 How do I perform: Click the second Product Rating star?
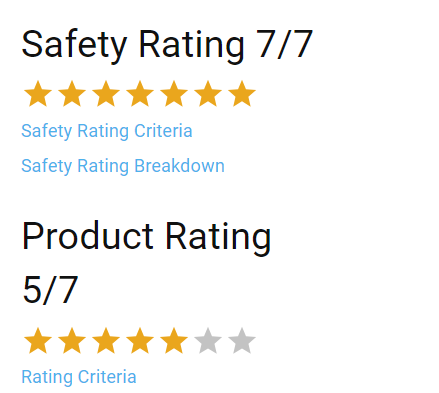(x=72, y=340)
